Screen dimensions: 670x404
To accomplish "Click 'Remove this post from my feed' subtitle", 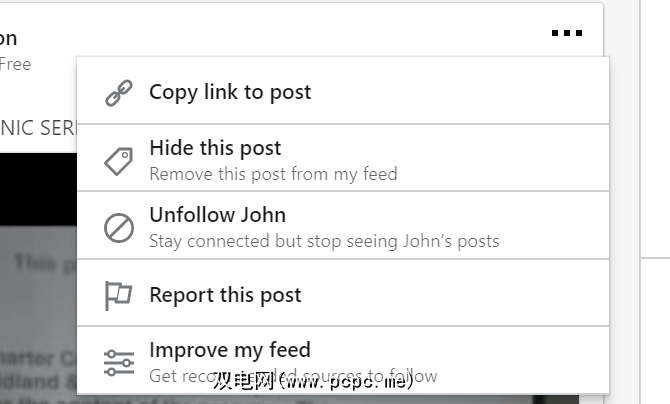I will (x=273, y=174).
